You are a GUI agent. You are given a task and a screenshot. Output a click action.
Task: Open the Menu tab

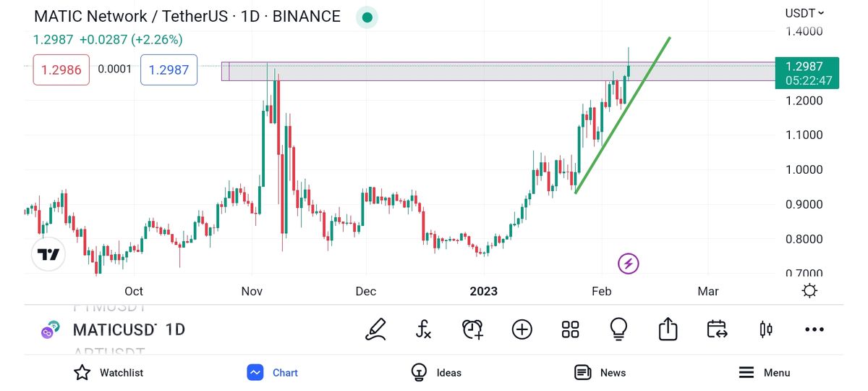[x=765, y=372]
